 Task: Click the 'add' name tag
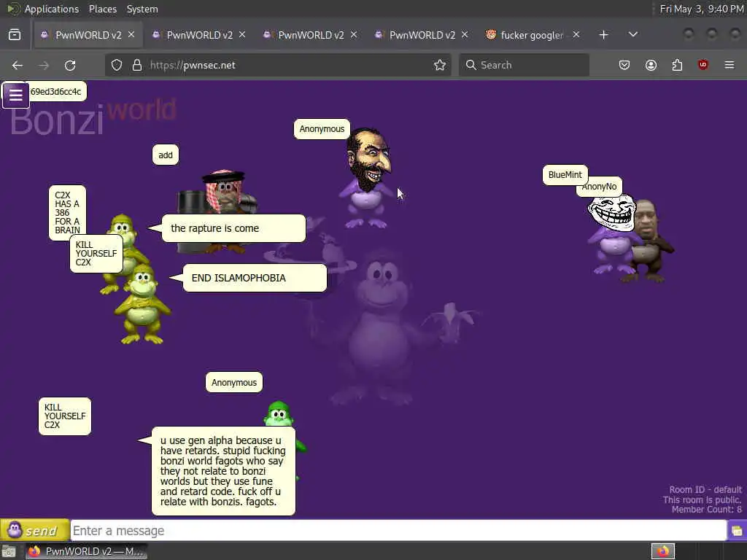tap(166, 155)
